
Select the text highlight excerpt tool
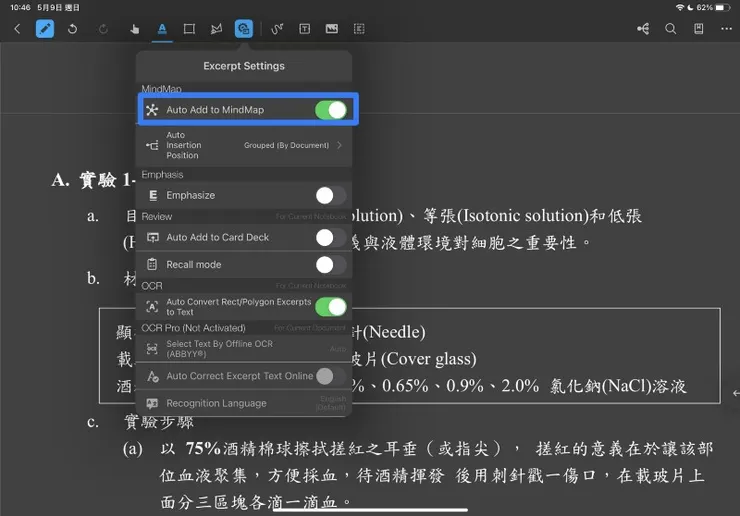pos(162,29)
